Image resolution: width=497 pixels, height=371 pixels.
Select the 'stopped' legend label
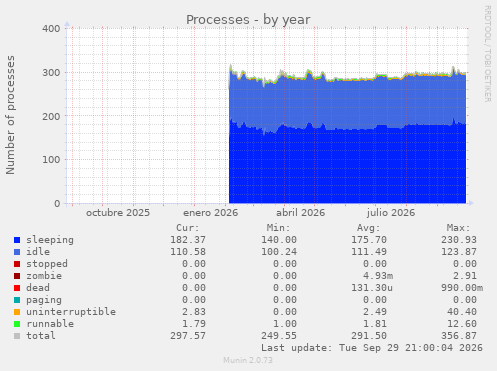pyautogui.click(x=47, y=264)
